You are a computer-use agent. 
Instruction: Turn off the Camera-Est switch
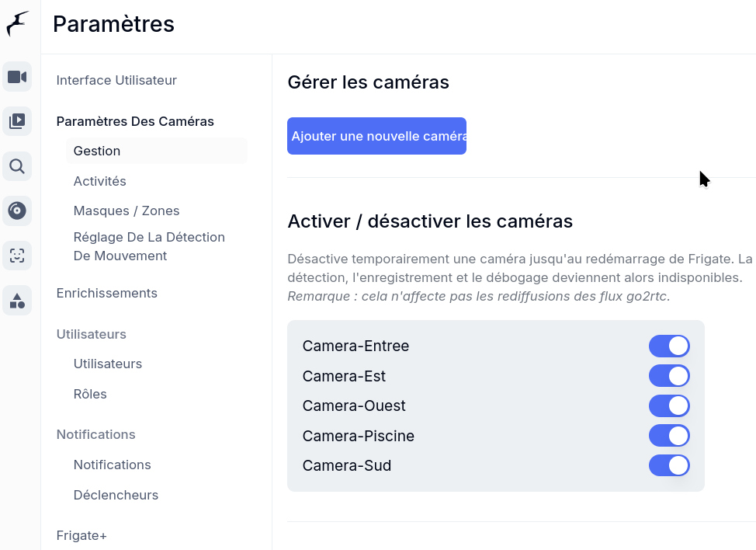pyautogui.click(x=669, y=376)
